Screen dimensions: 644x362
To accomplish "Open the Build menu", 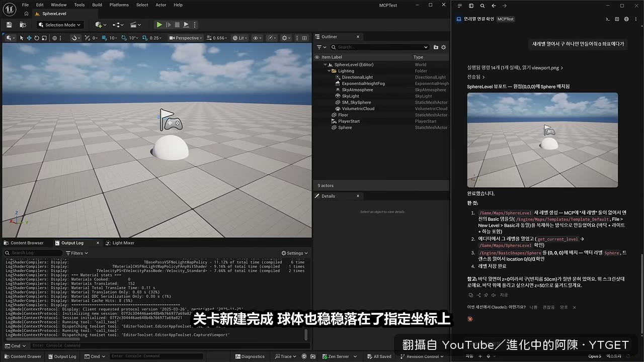I will click(97, 5).
